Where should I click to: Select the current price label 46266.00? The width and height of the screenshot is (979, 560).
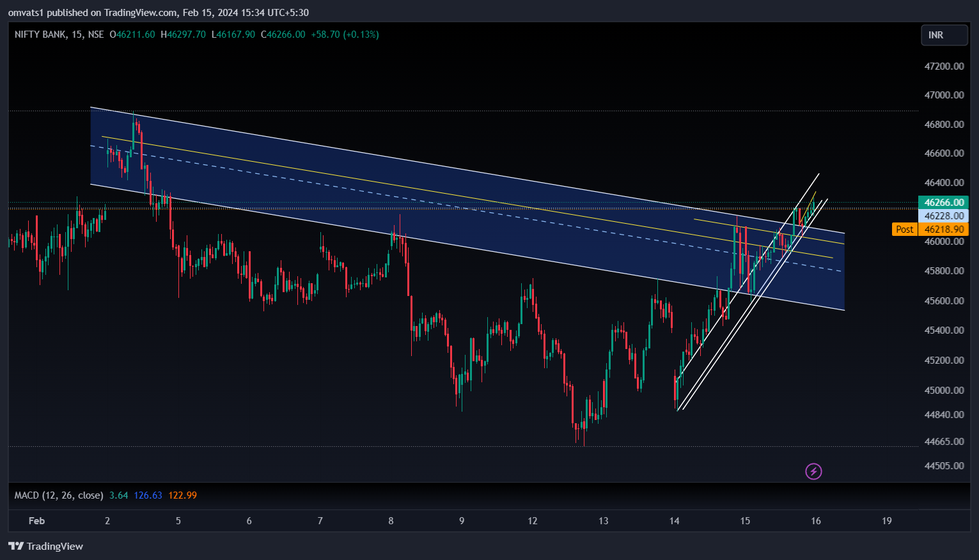tap(944, 203)
